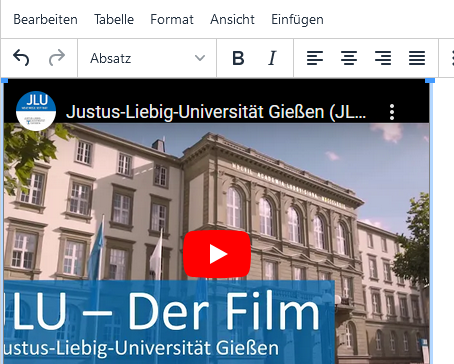Image resolution: width=454 pixels, height=364 pixels.
Task: Open the Bearbeiten menu
Action: coord(45,19)
